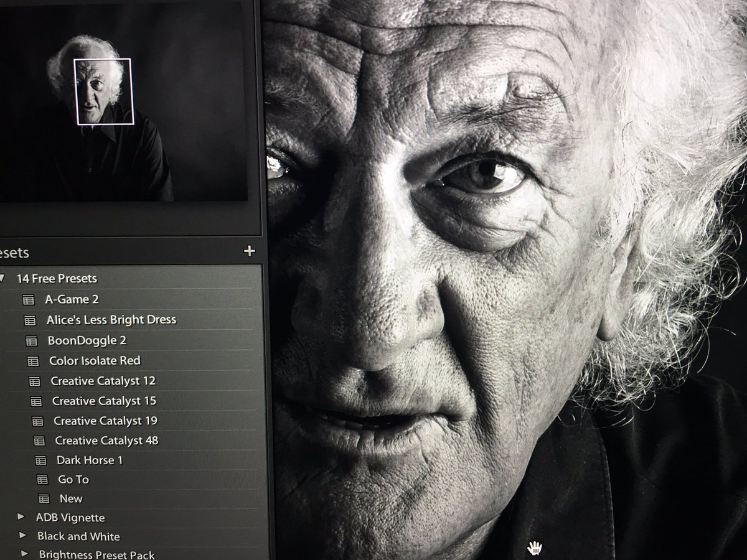The image size is (747, 560).
Task: Click the preset icon beside Creative Catalyst 48
Action: click(x=39, y=441)
